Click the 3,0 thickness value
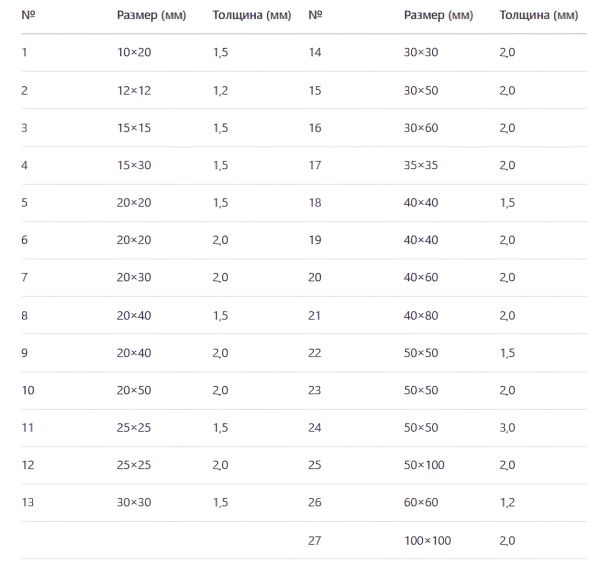This screenshot has width=600, height=565. [507, 427]
